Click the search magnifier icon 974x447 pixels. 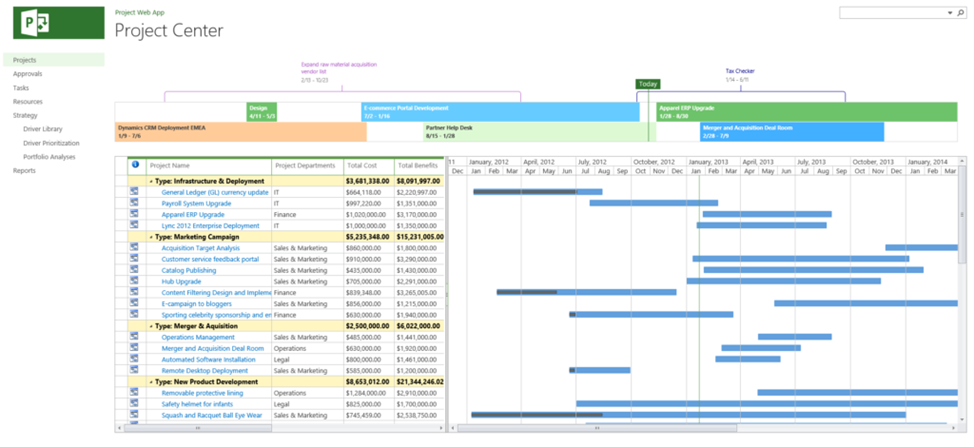tap(960, 12)
